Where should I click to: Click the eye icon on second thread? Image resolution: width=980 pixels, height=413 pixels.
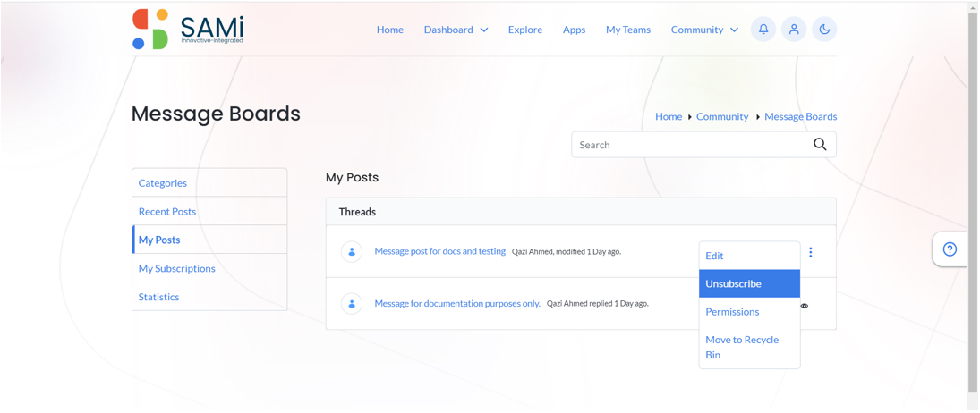tap(805, 306)
